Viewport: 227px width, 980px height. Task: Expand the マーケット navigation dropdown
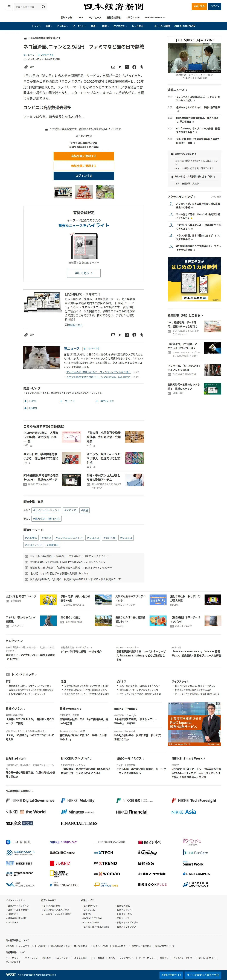click(80, 26)
